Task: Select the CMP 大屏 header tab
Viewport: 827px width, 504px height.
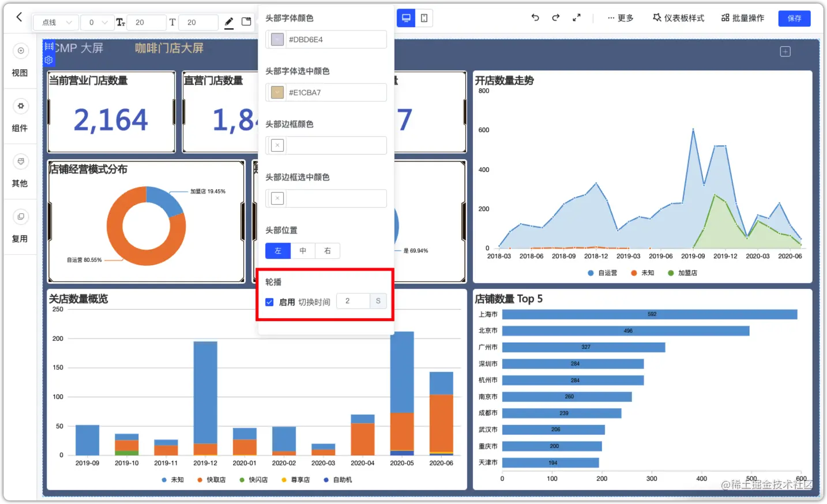Action: 78,48
